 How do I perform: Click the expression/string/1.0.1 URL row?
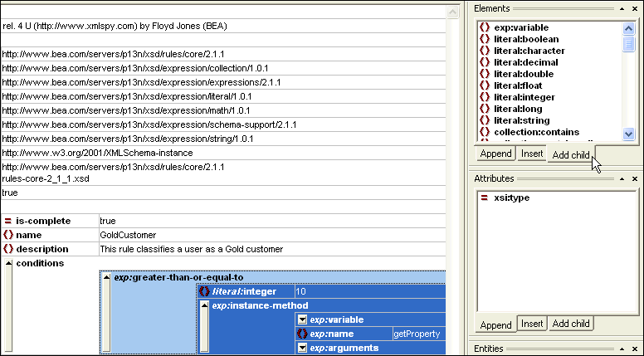tap(223, 139)
